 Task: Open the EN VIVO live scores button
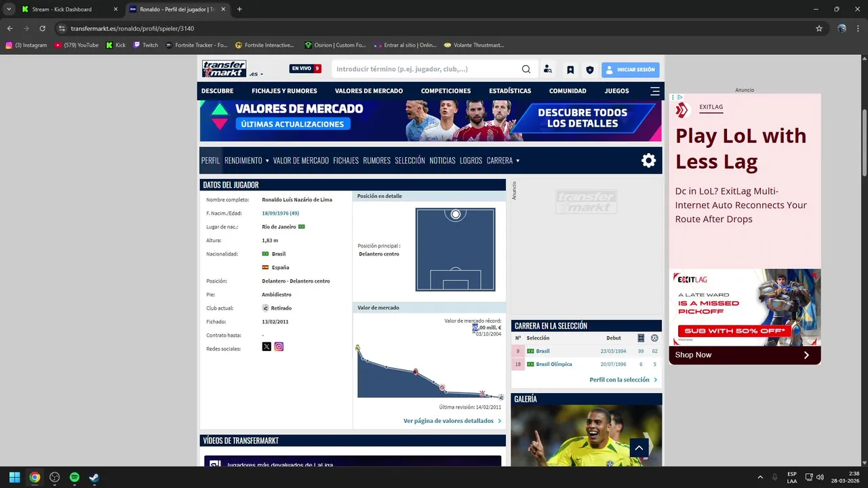pyautogui.click(x=305, y=68)
